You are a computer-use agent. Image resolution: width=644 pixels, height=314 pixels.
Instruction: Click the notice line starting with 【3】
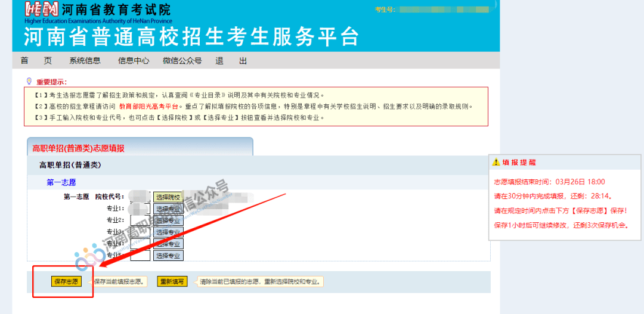(x=179, y=118)
